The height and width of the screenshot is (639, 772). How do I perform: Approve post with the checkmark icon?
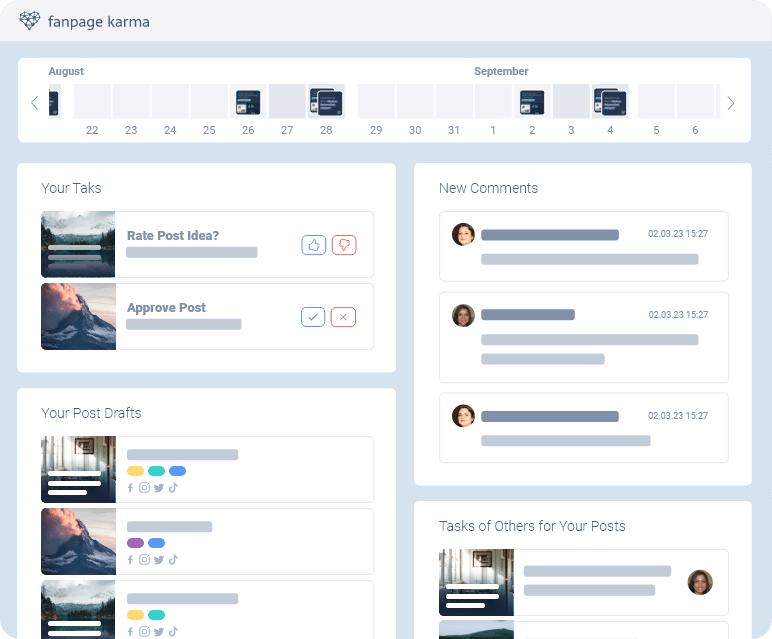tap(313, 317)
